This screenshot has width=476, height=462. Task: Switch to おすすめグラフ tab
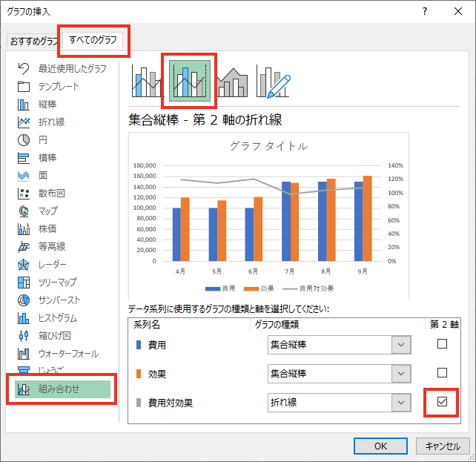pyautogui.click(x=33, y=42)
